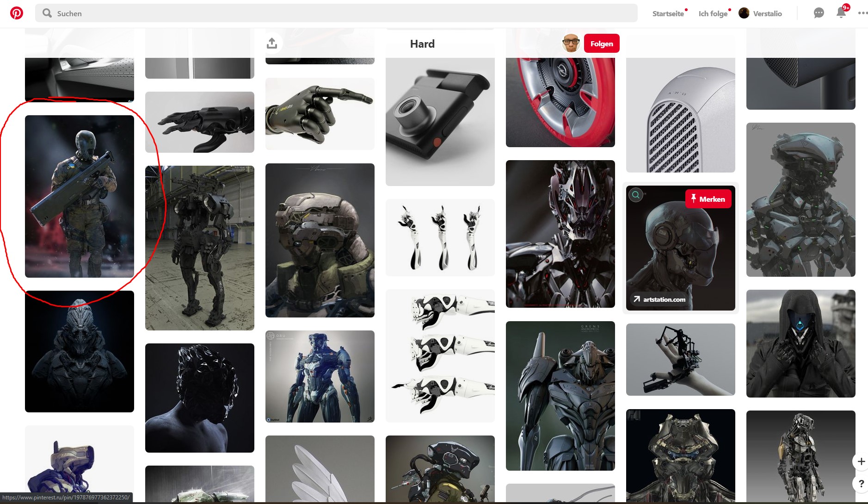Open the silver skeletal robot figure pin
Viewport: 868px width, 504px height.
point(801,457)
